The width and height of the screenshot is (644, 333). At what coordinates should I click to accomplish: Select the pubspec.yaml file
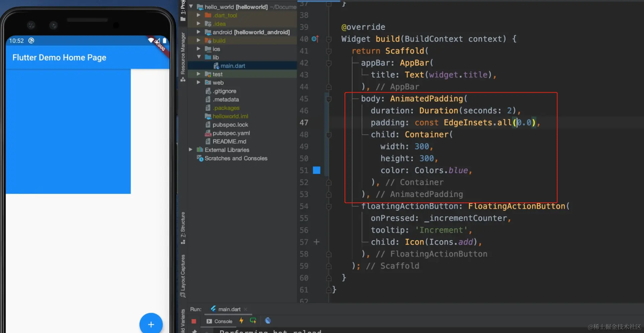click(x=231, y=133)
